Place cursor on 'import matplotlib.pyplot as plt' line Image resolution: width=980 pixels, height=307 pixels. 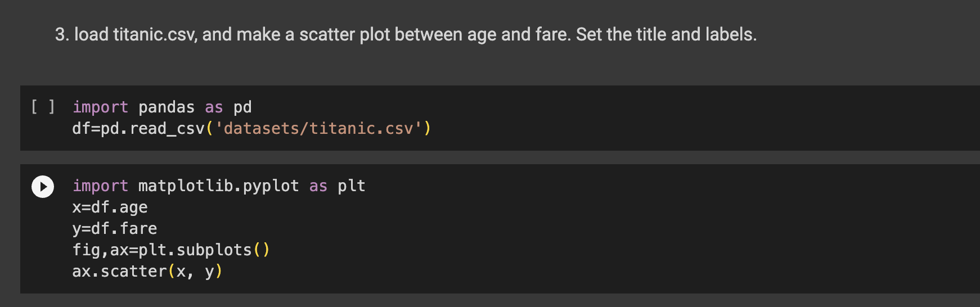tap(219, 186)
